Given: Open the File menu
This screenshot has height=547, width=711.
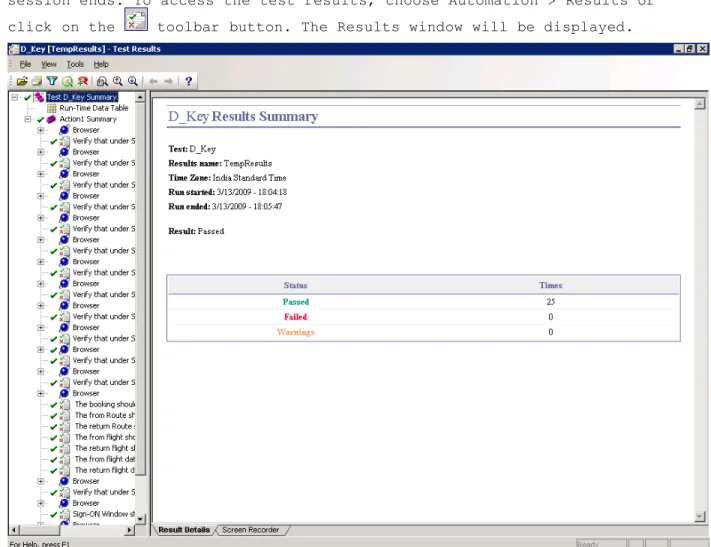Looking at the screenshot, I should point(25,64).
